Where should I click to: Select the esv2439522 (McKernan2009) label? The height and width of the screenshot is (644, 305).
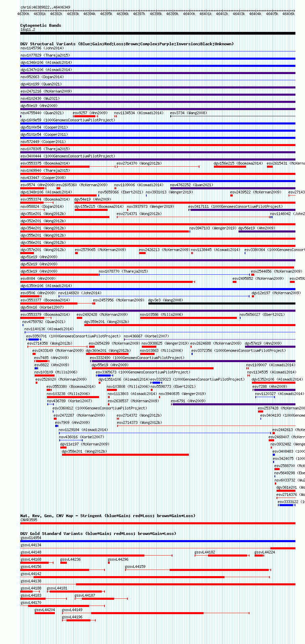point(256,192)
